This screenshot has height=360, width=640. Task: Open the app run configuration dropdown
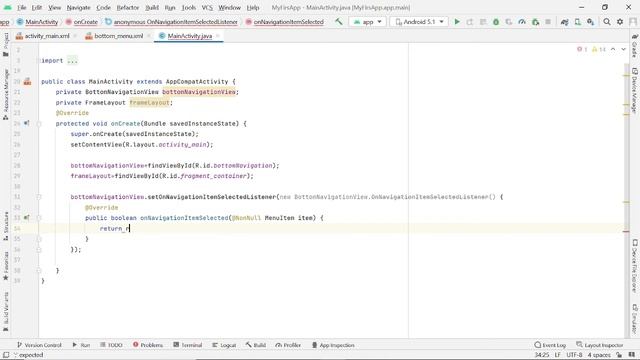pos(367,22)
